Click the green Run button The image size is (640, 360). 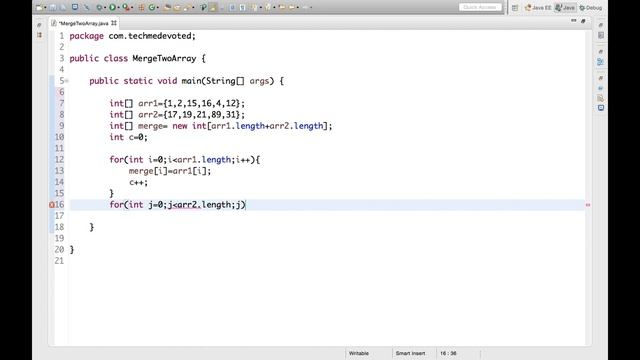[112, 7]
